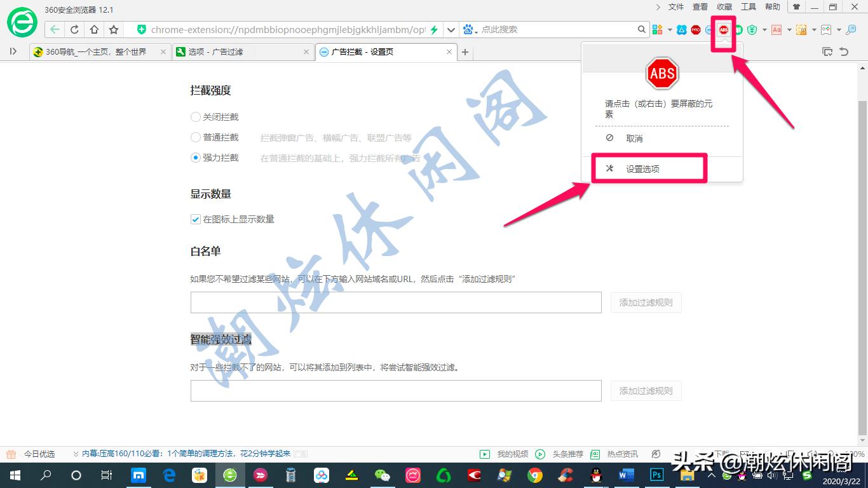Click the magnifying key extension icon

pos(852,30)
